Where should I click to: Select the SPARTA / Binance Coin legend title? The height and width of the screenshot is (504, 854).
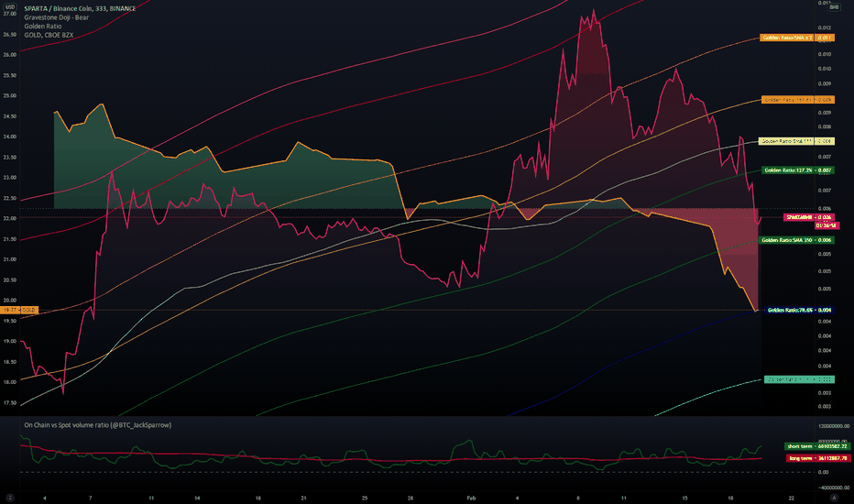pos(80,9)
